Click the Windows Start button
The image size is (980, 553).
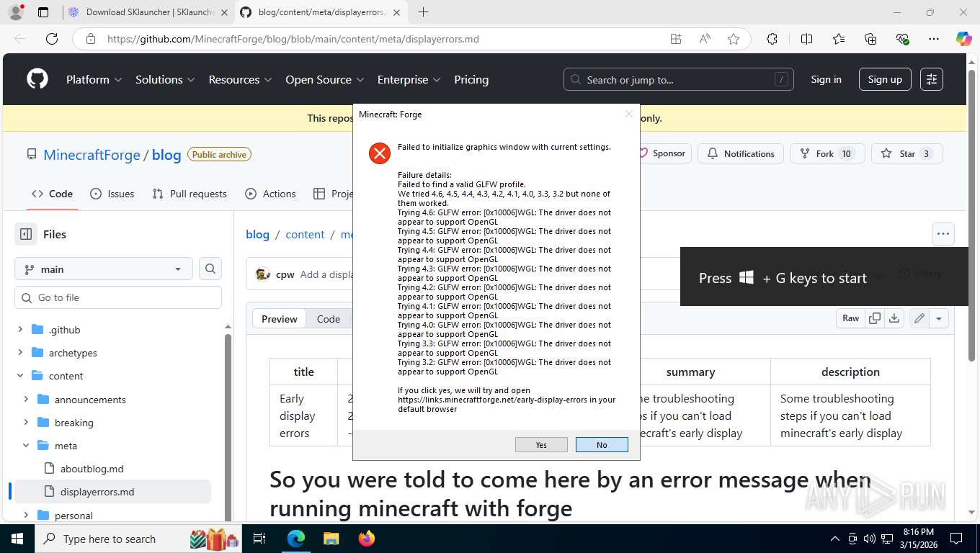tap(17, 539)
